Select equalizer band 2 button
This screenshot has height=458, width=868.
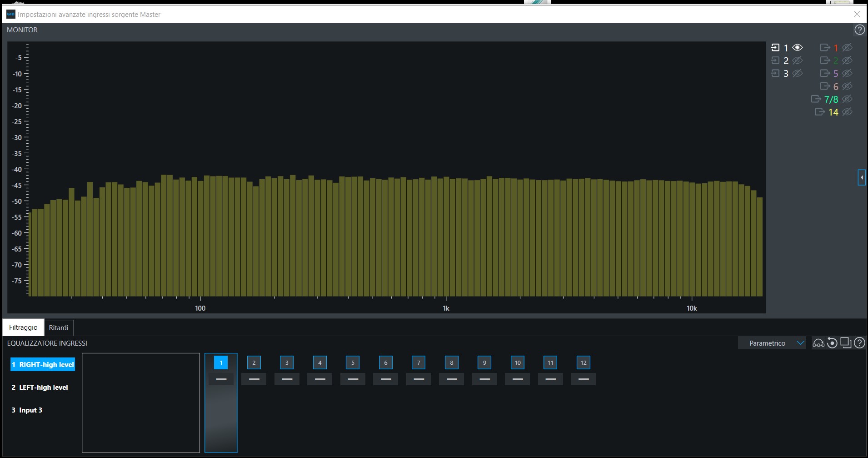254,362
